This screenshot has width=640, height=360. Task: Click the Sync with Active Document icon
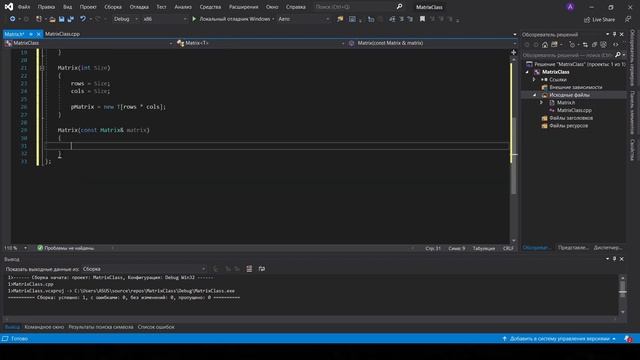pos(585,45)
